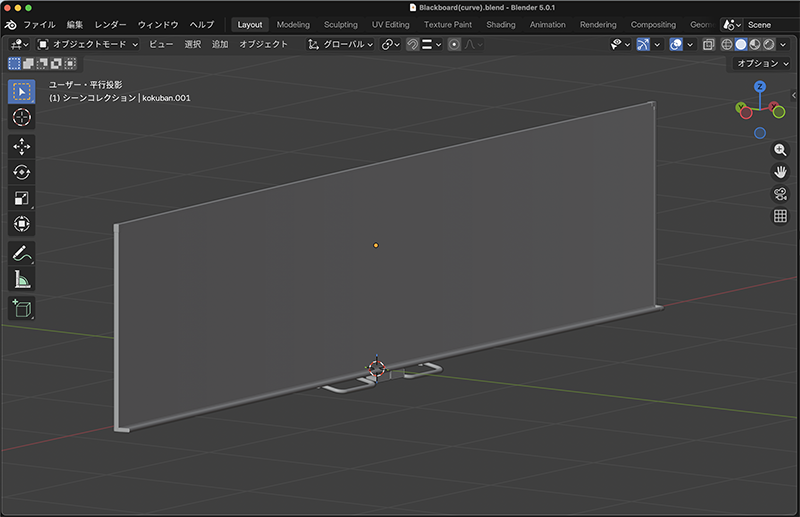Screen dimensions: 800x517
Task: Toggle X-ray display mode
Action: tap(708, 44)
